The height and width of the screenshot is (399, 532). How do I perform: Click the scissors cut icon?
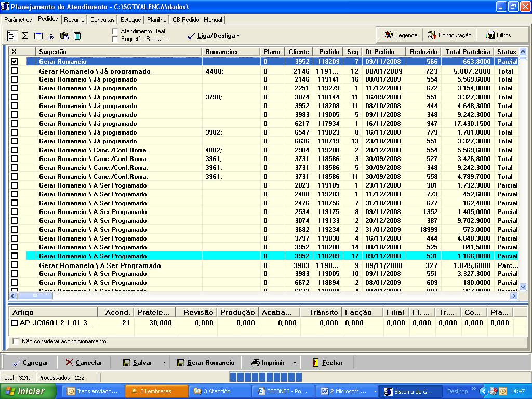[51, 36]
